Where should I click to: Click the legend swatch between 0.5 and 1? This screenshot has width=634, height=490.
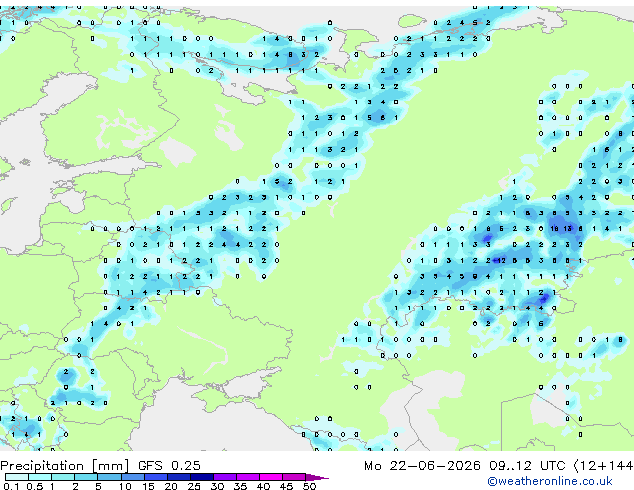[x=40, y=477]
